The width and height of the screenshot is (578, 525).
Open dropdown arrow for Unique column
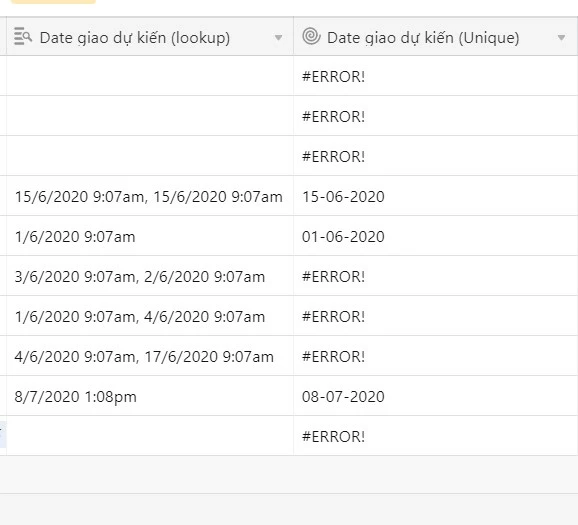(561, 37)
